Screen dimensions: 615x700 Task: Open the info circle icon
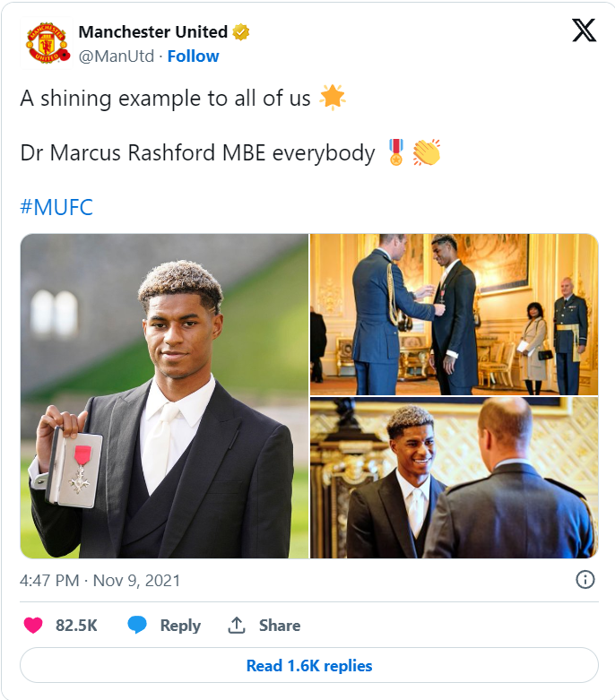[x=585, y=580]
